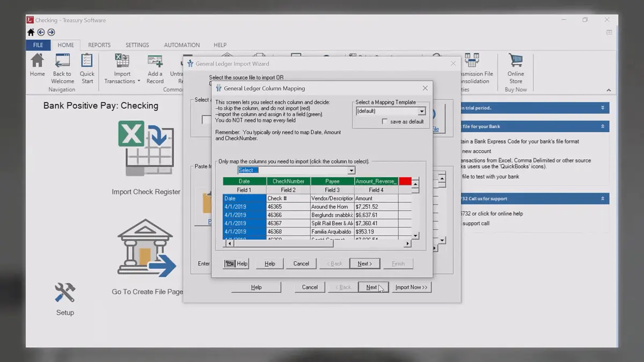The width and height of the screenshot is (644, 362).
Task: Switch to the HOME tab
Action: tap(66, 45)
